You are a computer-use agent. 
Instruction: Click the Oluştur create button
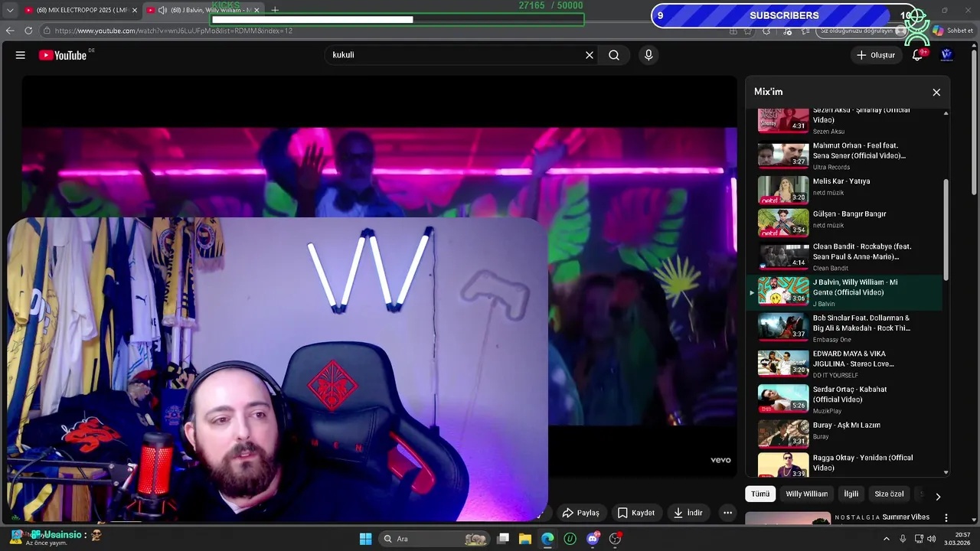pyautogui.click(x=875, y=55)
